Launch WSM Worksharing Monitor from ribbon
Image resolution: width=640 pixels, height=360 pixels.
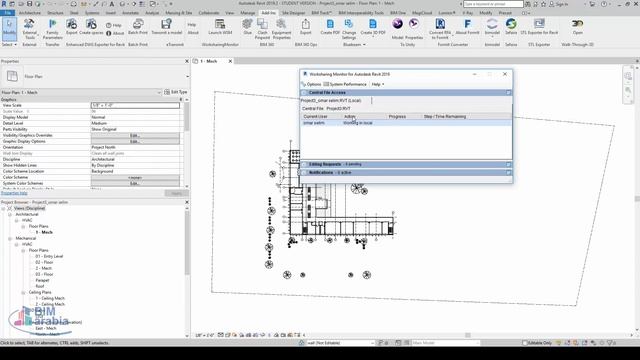(220, 27)
